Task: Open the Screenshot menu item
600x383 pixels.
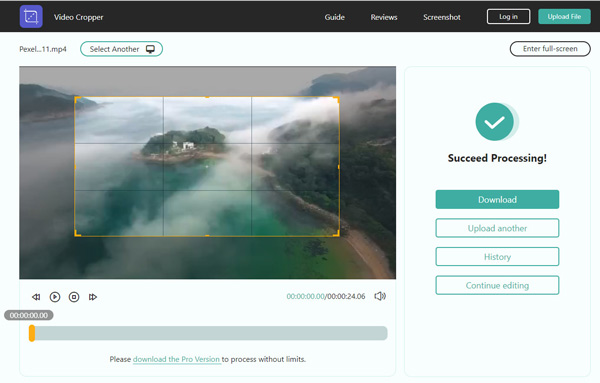Action: pyautogui.click(x=442, y=17)
